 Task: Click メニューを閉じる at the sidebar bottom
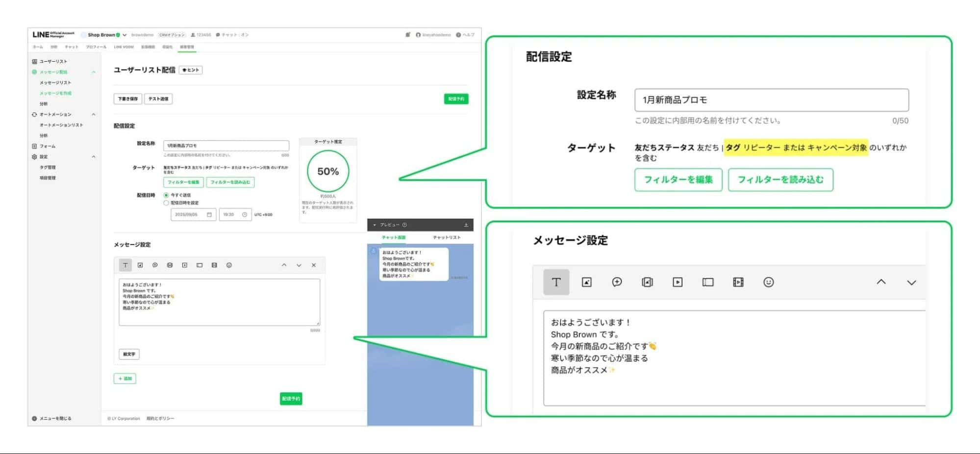51,419
